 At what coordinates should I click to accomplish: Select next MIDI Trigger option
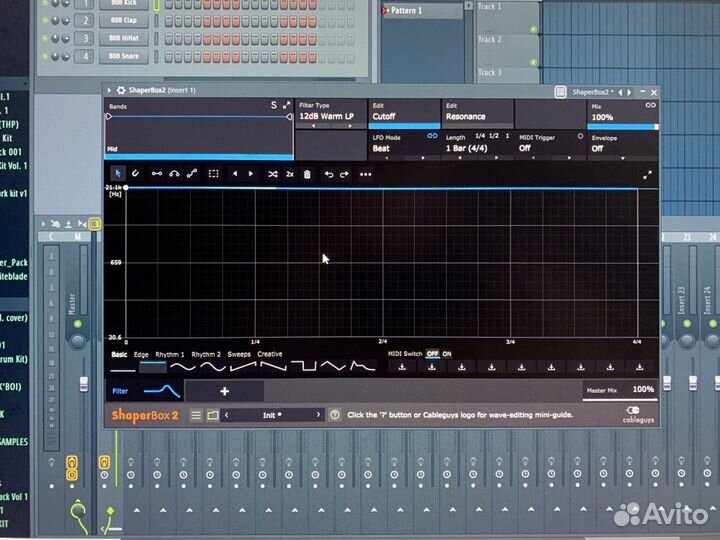tap(569, 158)
